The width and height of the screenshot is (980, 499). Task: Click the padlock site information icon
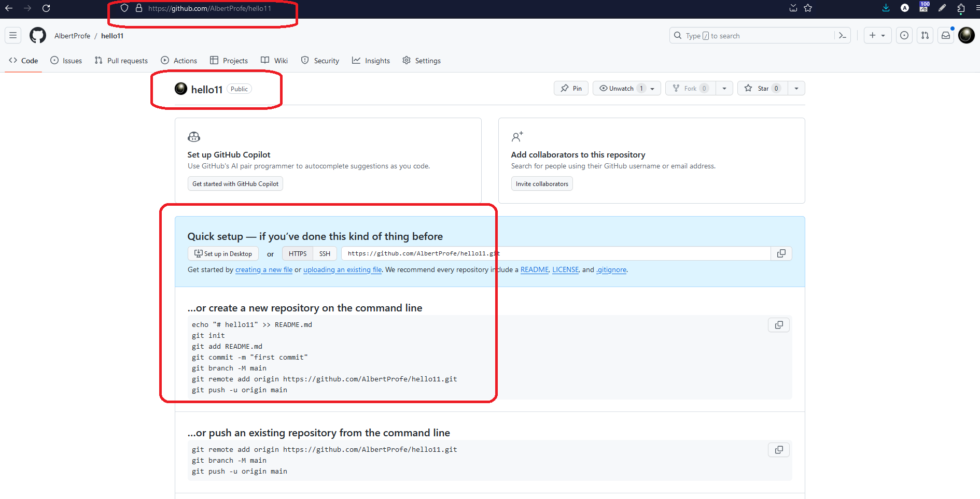coord(139,8)
